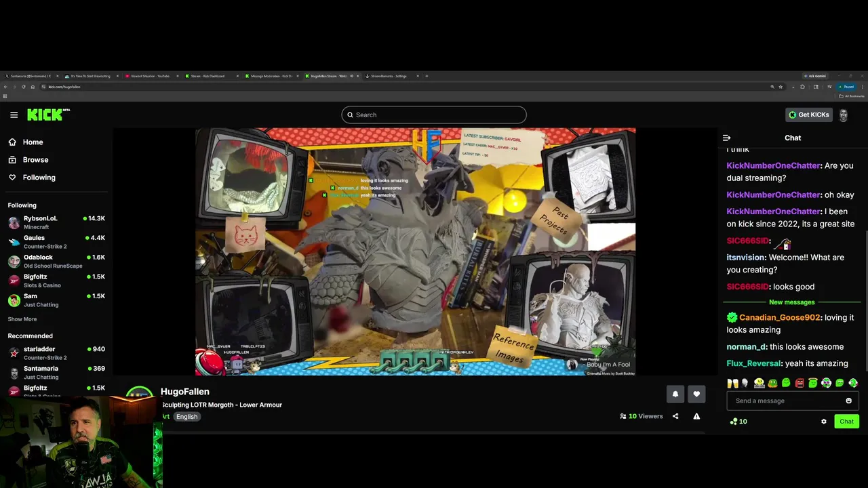Click norman_d username in chat
The height and width of the screenshot is (488, 868).
[x=746, y=346]
